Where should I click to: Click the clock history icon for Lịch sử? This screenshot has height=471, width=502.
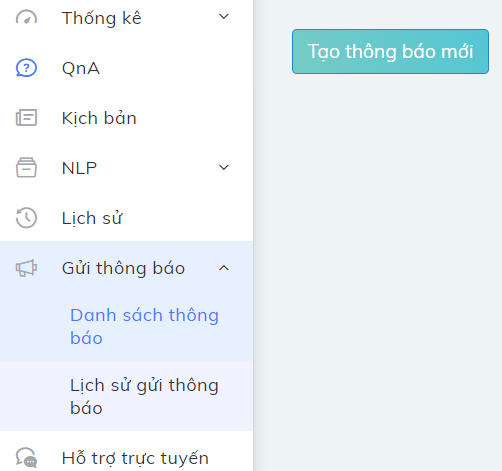pyautogui.click(x=26, y=218)
